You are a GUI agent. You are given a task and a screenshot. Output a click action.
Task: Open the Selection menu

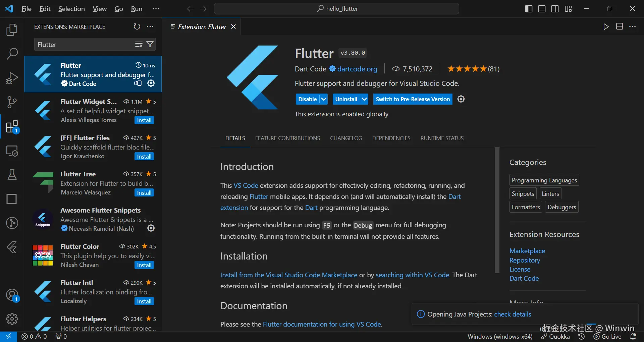71,9
